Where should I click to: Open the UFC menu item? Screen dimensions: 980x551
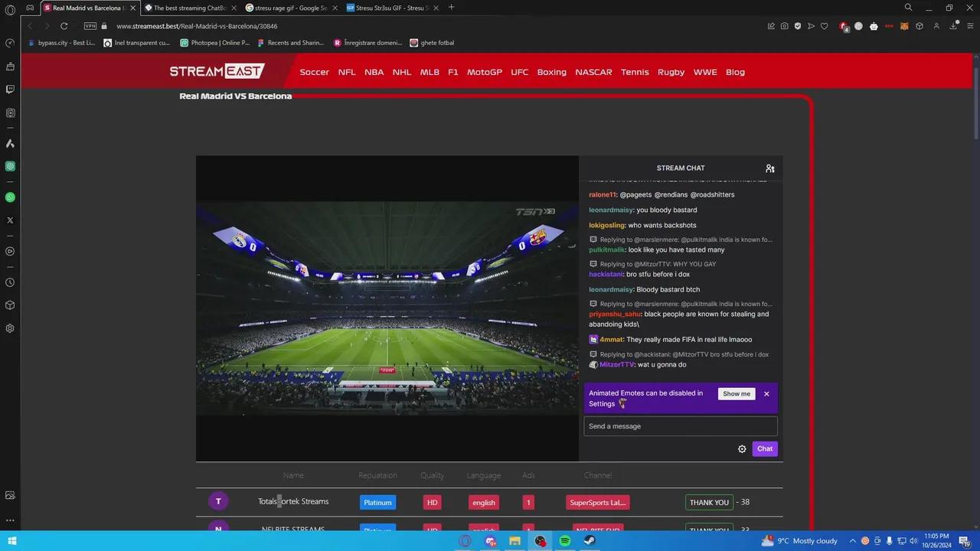pyautogui.click(x=520, y=72)
